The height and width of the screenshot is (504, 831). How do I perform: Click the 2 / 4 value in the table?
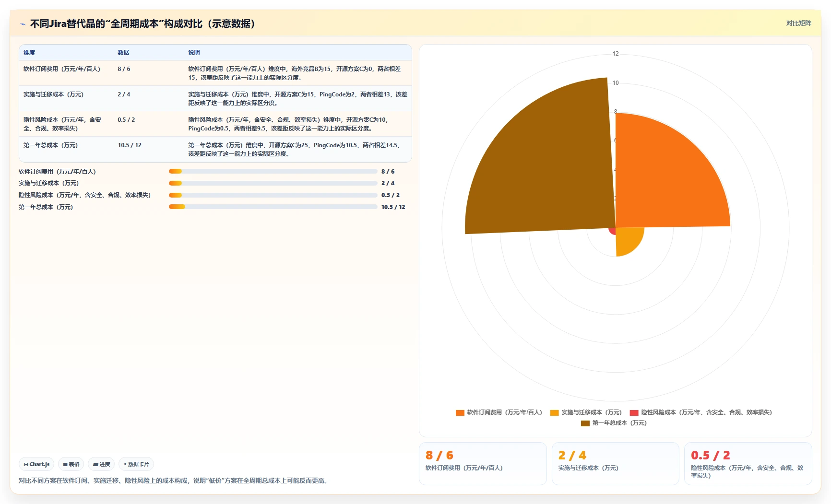point(124,94)
